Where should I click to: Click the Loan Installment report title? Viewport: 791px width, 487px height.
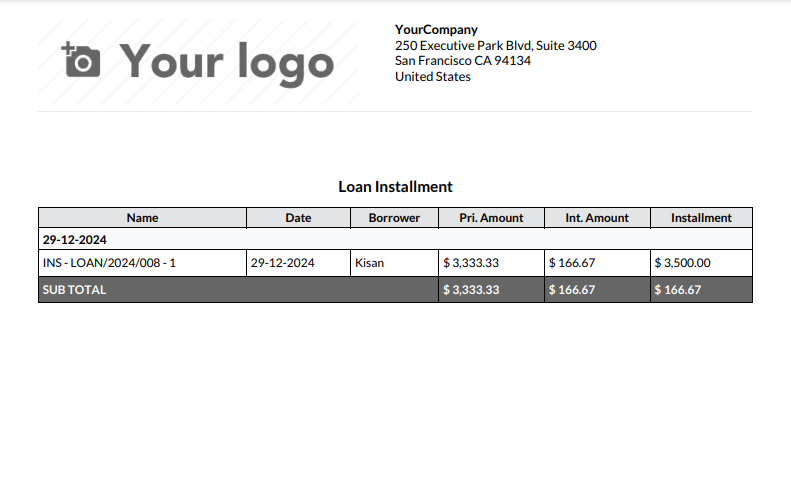[x=396, y=187]
